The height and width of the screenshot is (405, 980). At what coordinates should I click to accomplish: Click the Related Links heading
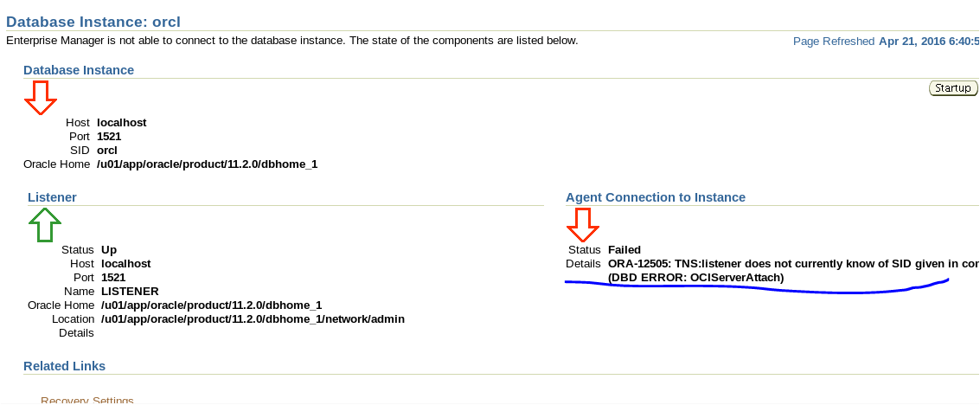click(x=64, y=365)
